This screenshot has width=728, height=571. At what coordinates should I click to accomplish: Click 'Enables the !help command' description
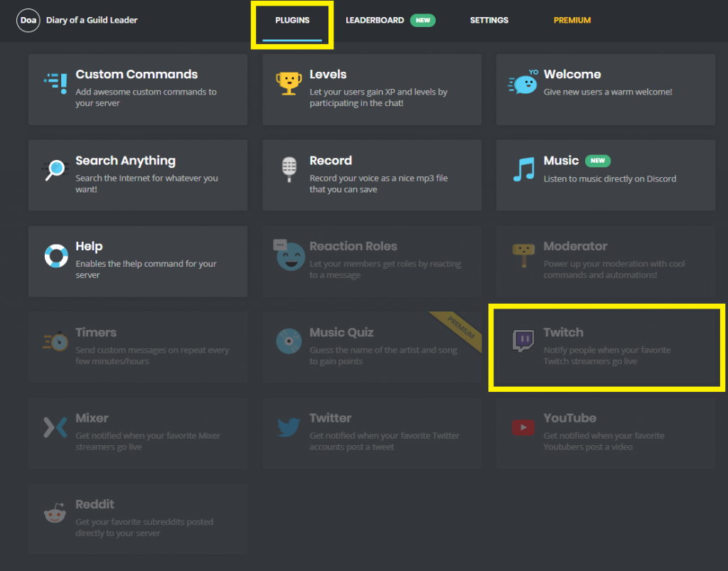tap(146, 270)
